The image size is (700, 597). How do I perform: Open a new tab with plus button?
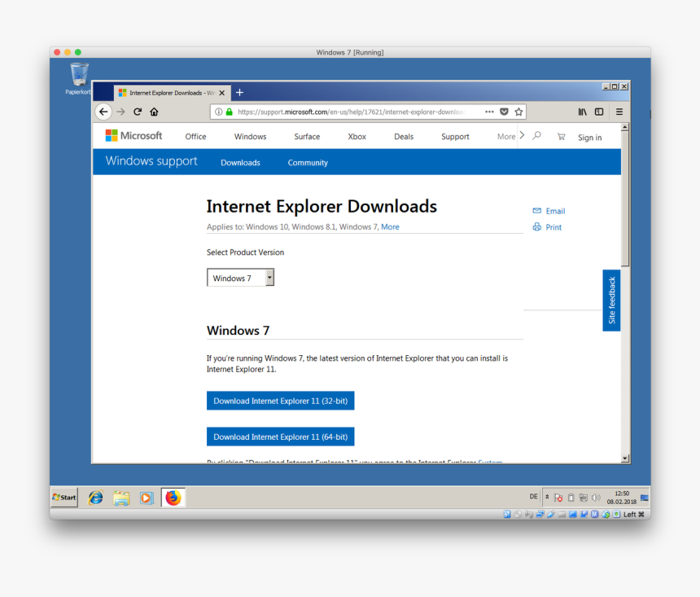240,93
